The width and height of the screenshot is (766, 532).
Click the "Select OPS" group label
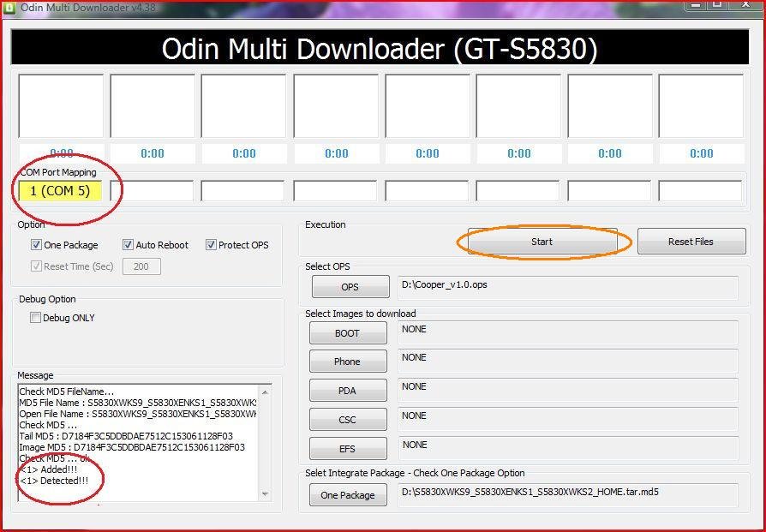(x=328, y=266)
